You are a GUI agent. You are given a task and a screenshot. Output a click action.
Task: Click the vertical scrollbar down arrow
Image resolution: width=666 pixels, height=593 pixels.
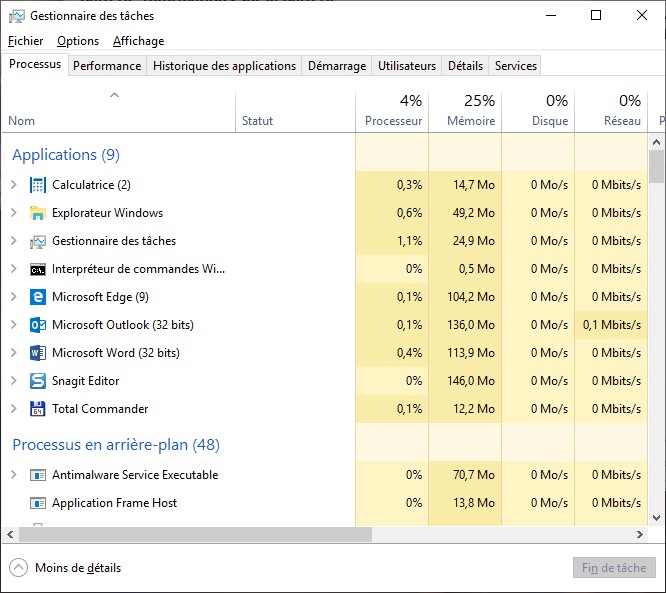[x=657, y=518]
